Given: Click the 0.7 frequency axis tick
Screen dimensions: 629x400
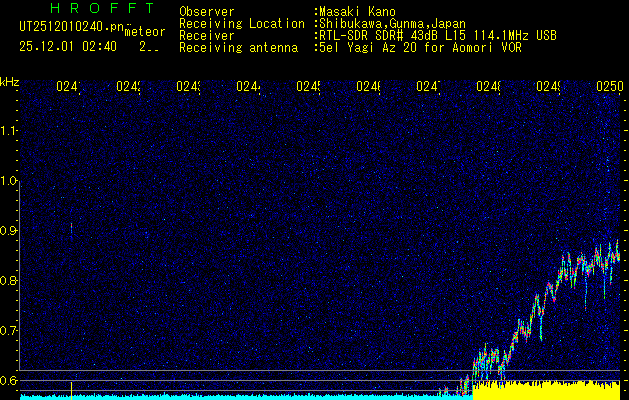Looking at the screenshot, I should tap(10, 331).
